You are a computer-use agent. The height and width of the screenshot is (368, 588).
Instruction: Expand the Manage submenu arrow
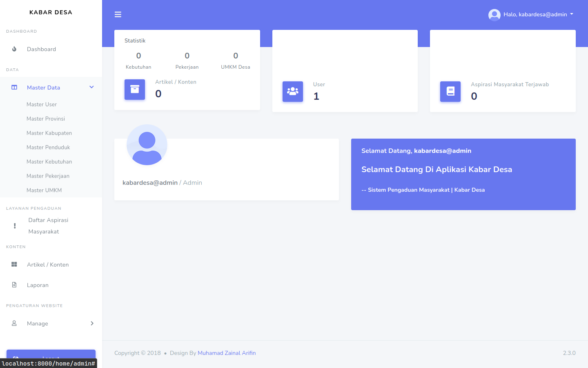click(x=92, y=323)
